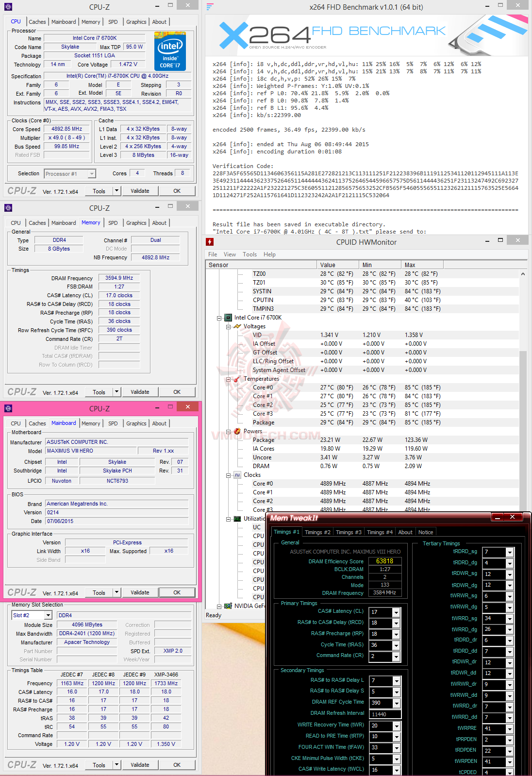Viewport: 532px width, 776px height.
Task: Open Command Rate (CR) dropdown in Mem TweakIt
Action: [x=396, y=657]
